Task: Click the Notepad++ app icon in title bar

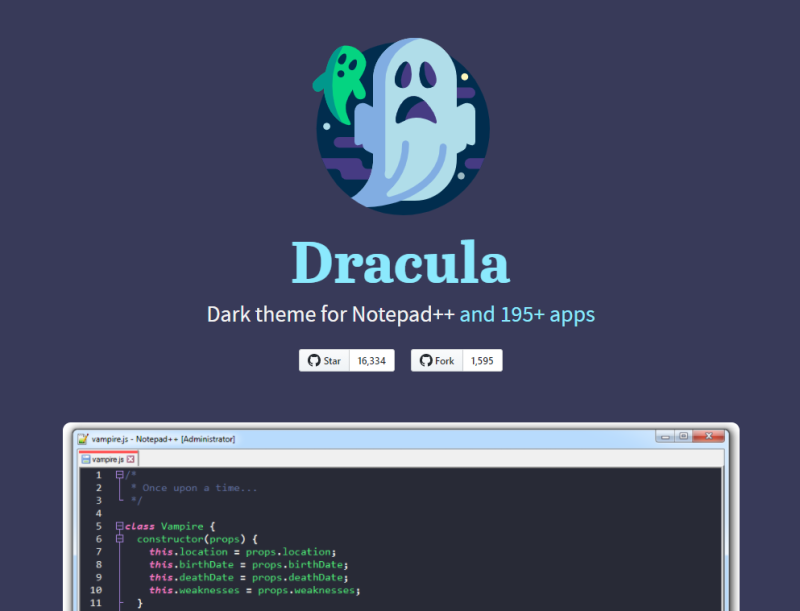Action: tap(83, 439)
